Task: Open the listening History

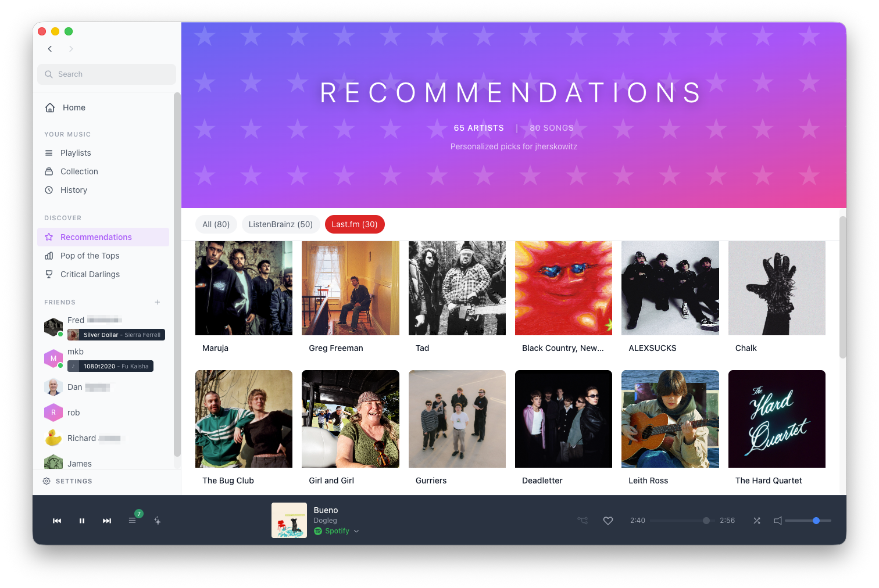Action: (74, 190)
